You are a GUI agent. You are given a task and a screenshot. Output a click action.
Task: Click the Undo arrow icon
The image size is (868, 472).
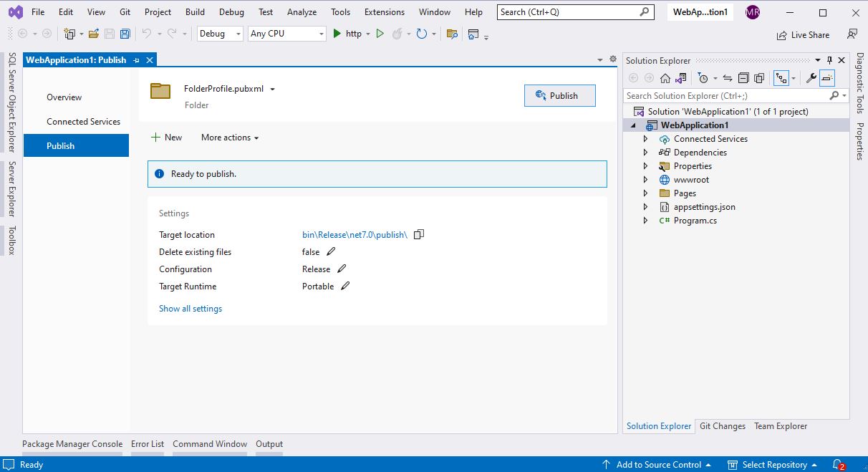click(146, 34)
